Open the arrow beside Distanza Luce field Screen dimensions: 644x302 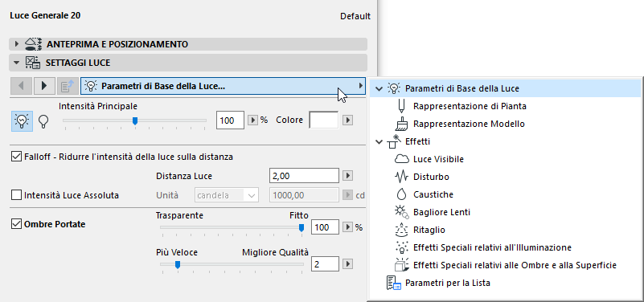[x=348, y=176]
